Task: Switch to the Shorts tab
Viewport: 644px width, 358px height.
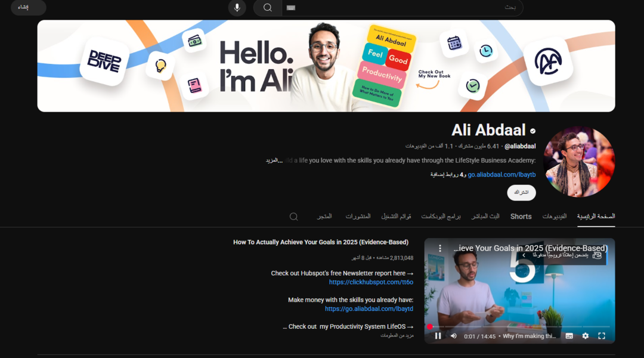Action: (x=521, y=217)
